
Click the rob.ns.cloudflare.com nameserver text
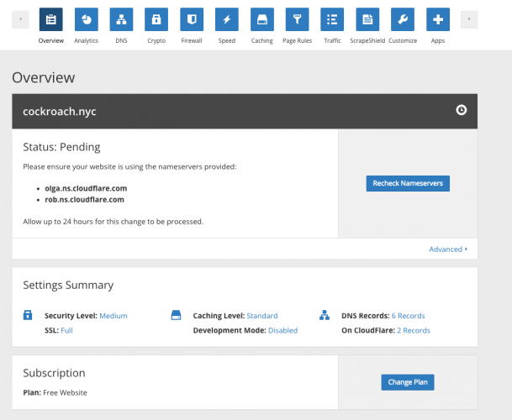click(x=85, y=200)
